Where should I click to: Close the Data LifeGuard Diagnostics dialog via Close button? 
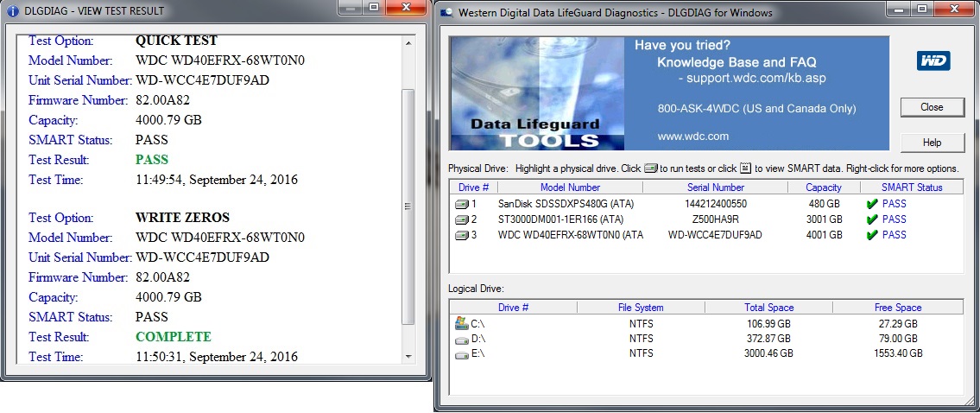[x=932, y=107]
